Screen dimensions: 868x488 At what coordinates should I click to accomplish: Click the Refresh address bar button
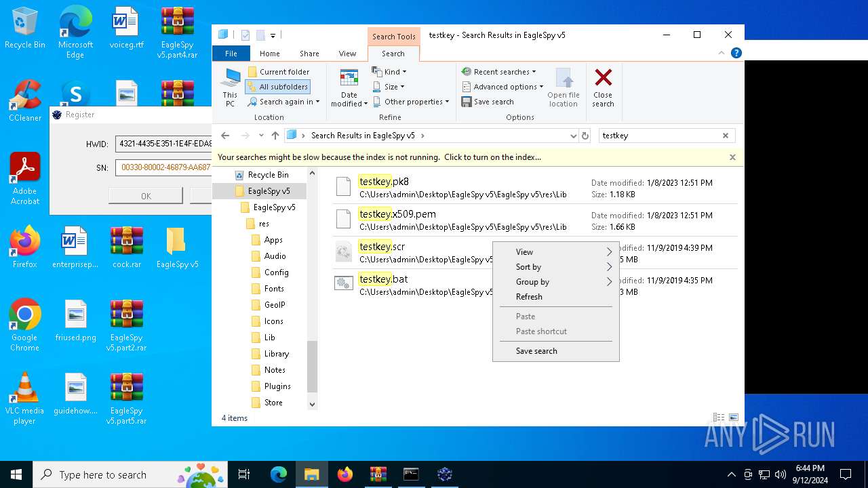(x=585, y=136)
